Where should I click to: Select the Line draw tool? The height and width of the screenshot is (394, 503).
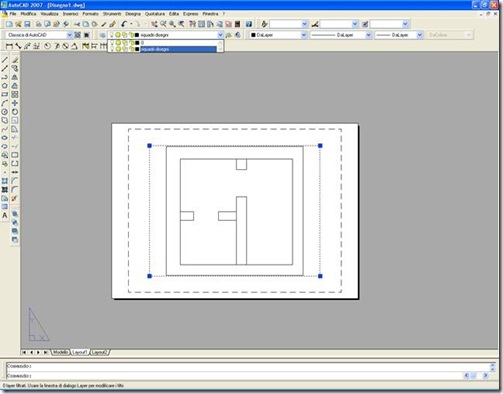click(x=5, y=60)
